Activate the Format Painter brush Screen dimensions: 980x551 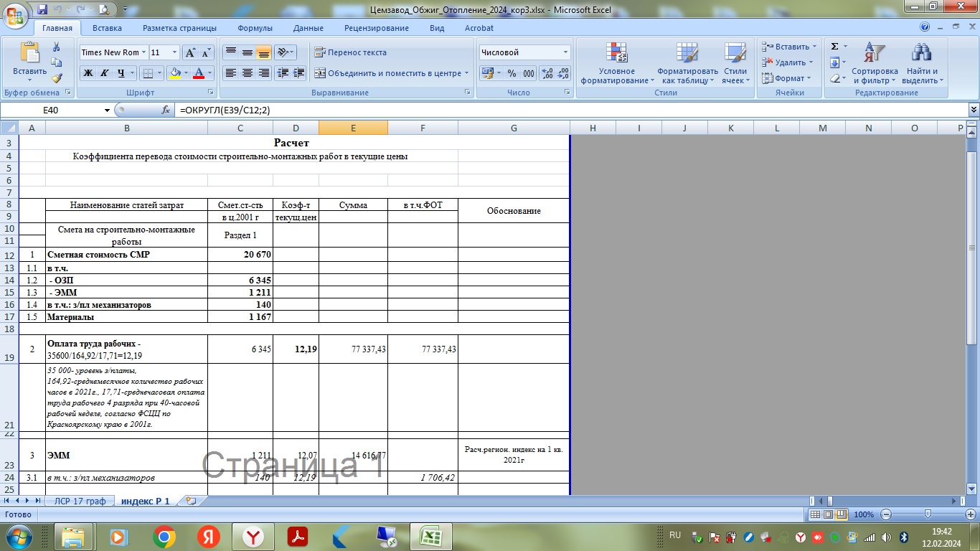coord(57,78)
